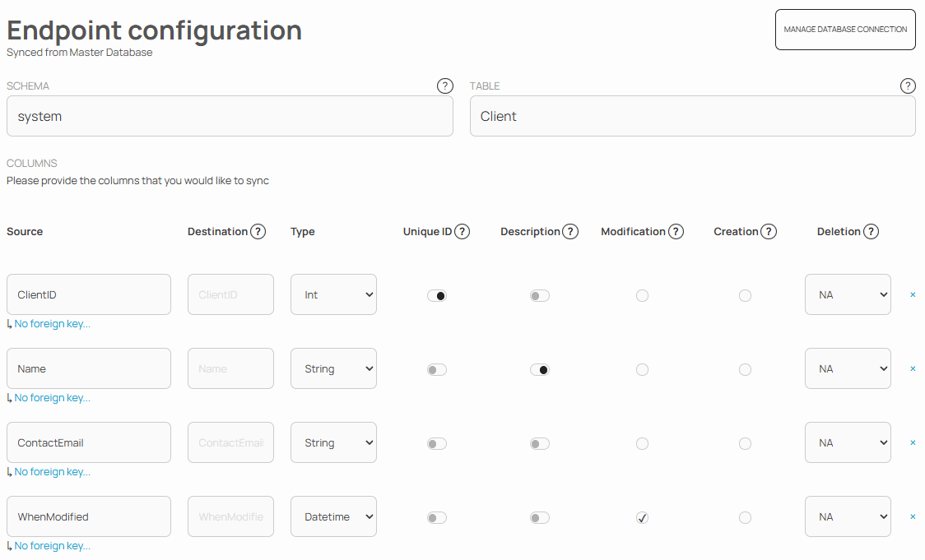
Task: Enable Description switch for WhenModified
Action: 539,517
